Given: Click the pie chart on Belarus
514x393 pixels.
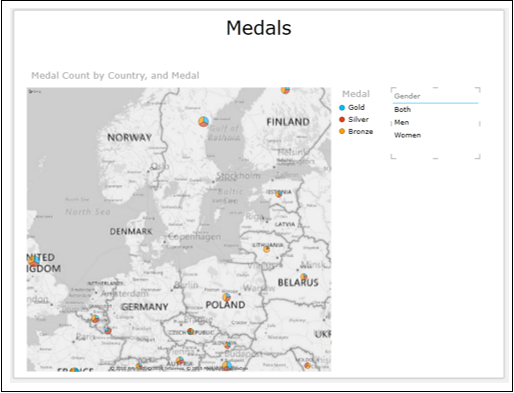Looking at the screenshot, I should (x=304, y=277).
